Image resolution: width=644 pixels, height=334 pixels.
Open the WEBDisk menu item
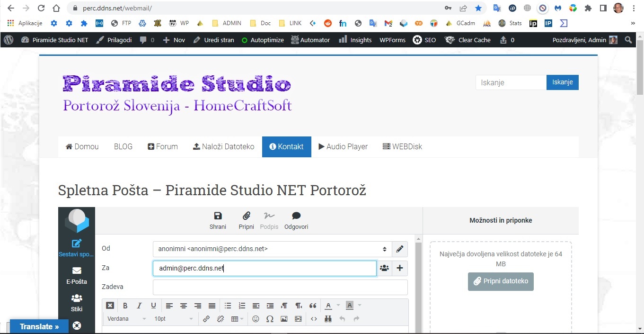pos(402,147)
